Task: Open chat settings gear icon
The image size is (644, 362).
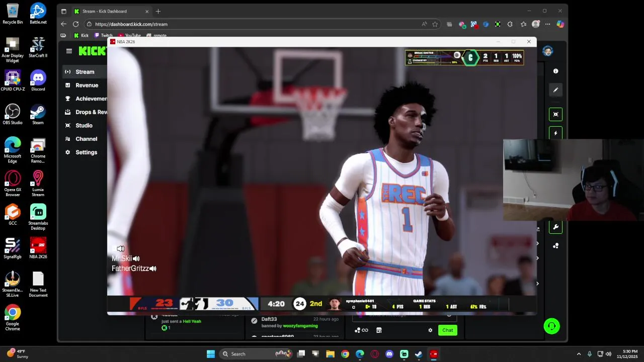Action: 430,330
